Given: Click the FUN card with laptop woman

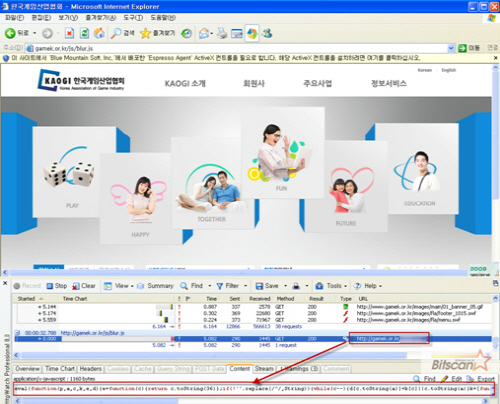Looking at the screenshot, I should tap(283, 153).
